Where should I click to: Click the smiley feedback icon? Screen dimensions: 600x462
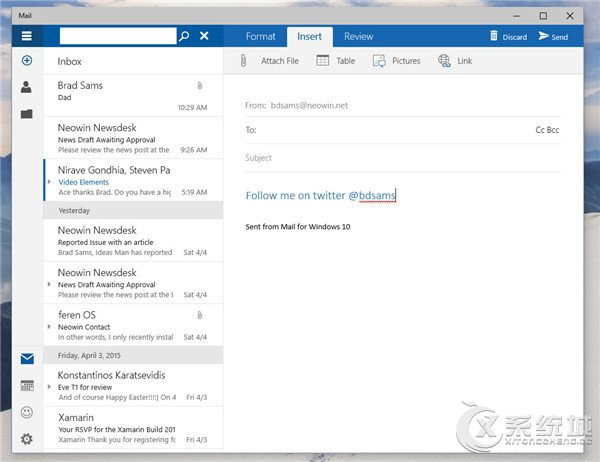point(27,412)
